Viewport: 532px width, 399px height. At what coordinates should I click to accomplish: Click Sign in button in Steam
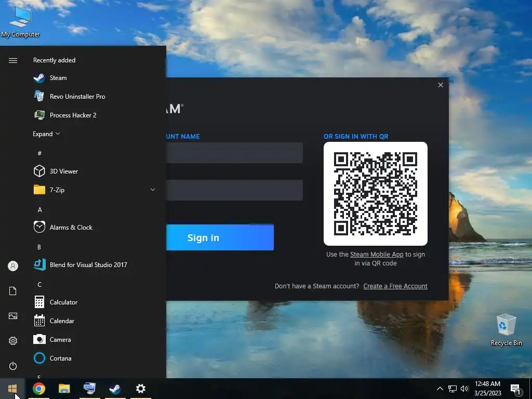click(x=220, y=237)
